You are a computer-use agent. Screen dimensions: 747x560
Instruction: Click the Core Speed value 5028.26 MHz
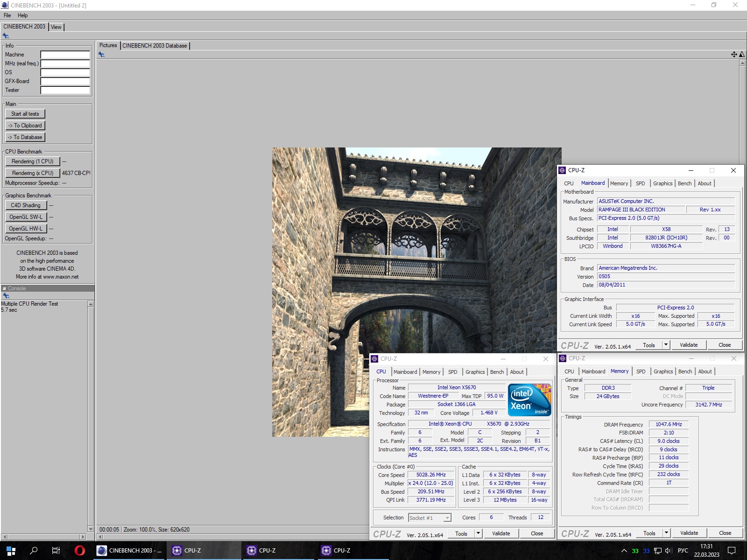click(431, 475)
